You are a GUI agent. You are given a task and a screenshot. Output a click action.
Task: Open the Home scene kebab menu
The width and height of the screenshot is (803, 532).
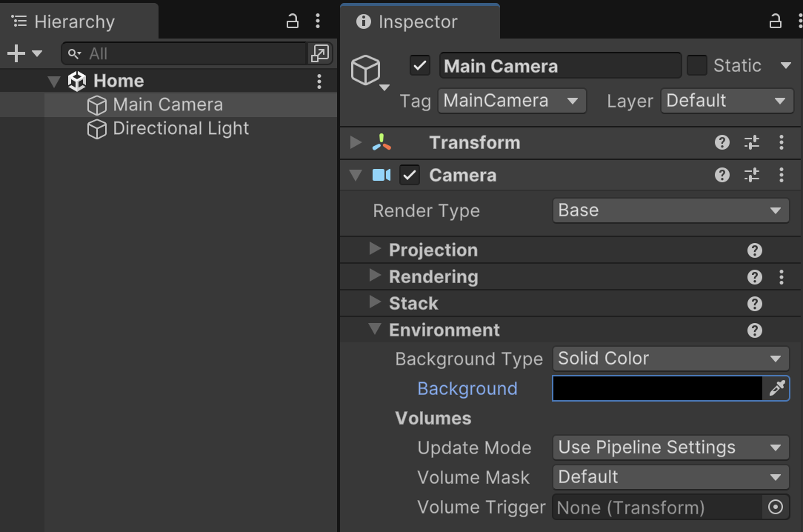pos(319,82)
